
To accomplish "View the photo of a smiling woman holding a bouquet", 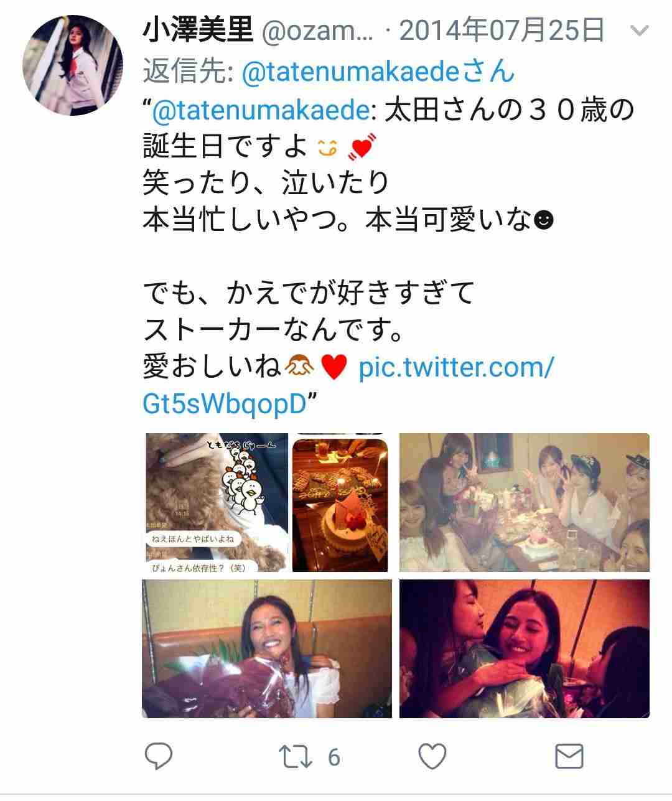I will pos(267,649).
